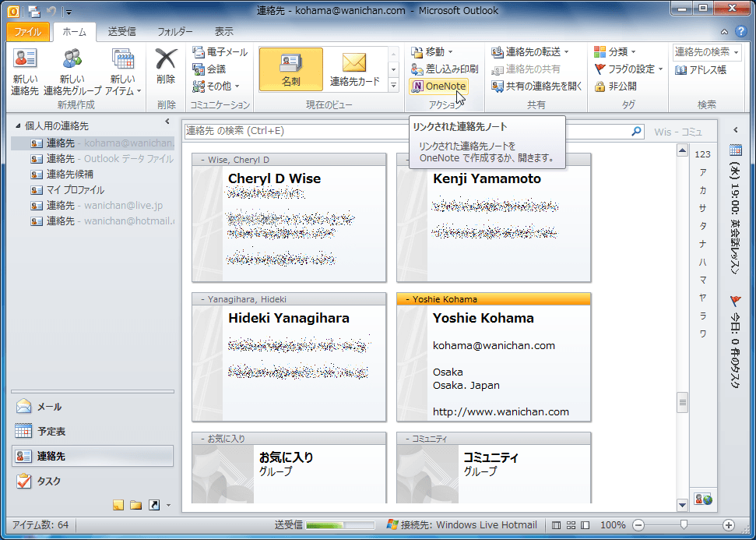Create a new contact group (新しい連絡先グループ)
The image size is (756, 540).
[x=72, y=72]
